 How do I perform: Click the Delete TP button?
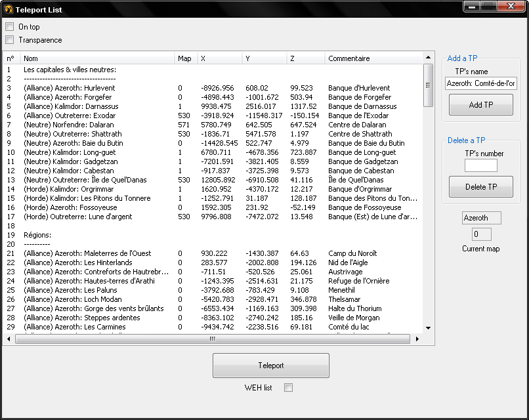tap(480, 187)
